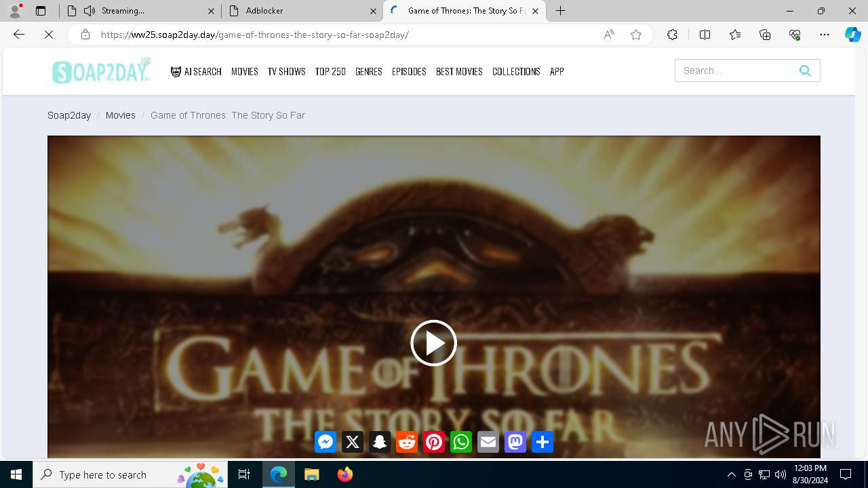Switch to the Adblocker tab
The image size is (868, 488).
302,11
